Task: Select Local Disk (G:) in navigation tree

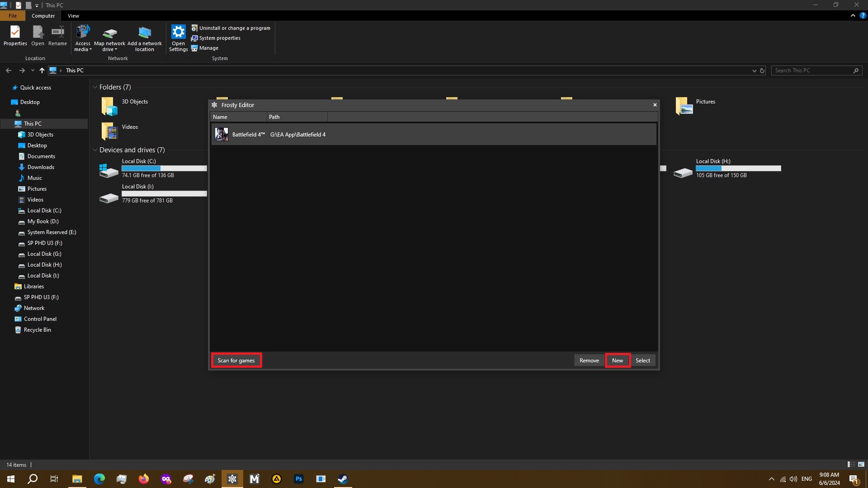Action: click(44, 254)
